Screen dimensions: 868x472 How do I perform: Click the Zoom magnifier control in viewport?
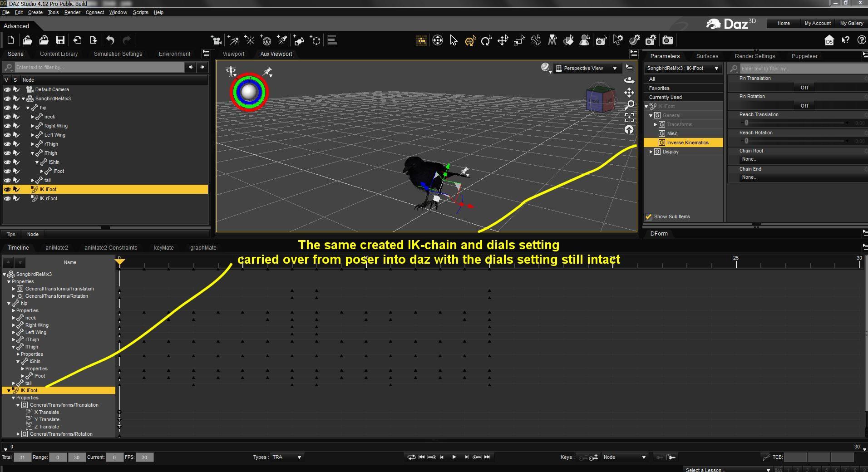coord(629,105)
